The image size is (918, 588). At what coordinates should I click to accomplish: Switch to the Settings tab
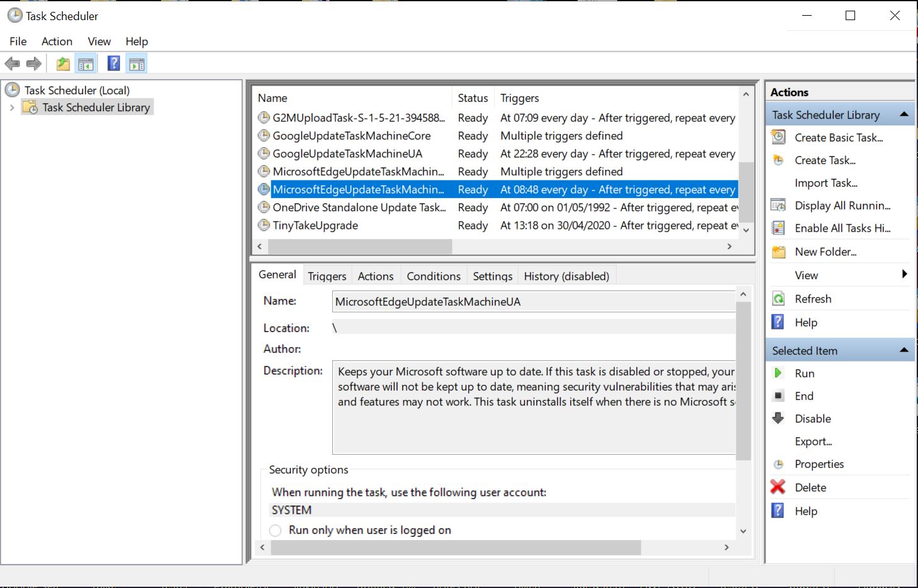493,276
